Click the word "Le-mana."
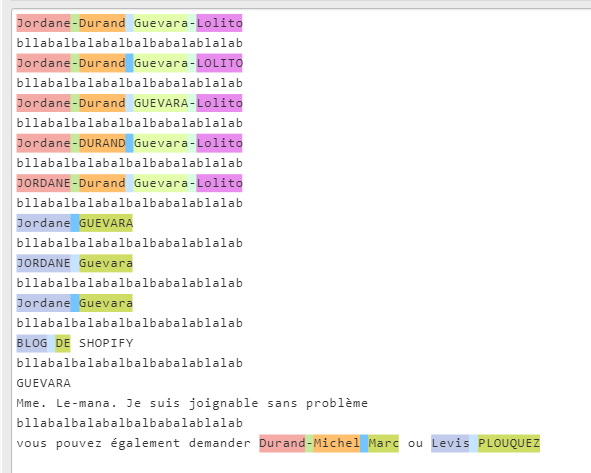The height and width of the screenshot is (473, 591). [x=86, y=403]
